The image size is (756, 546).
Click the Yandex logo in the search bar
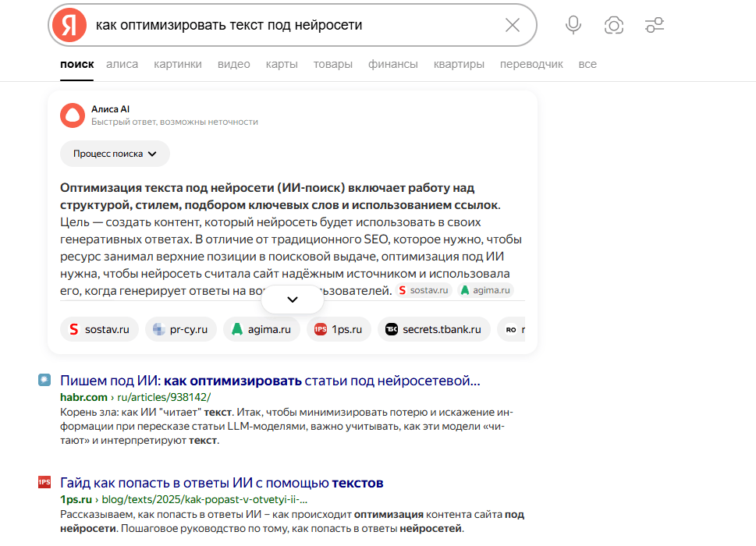coord(69,24)
